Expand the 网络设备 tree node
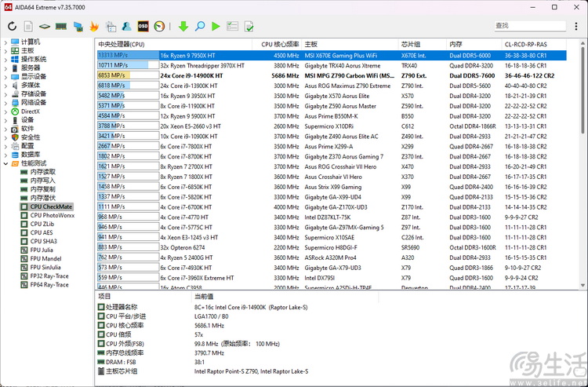Image resolution: width=588 pixels, height=387 pixels. click(x=5, y=103)
